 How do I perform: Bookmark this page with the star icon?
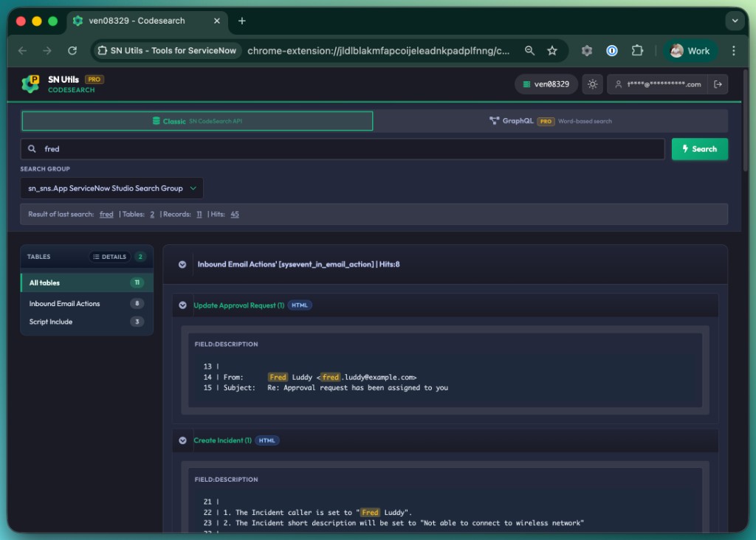pos(552,51)
